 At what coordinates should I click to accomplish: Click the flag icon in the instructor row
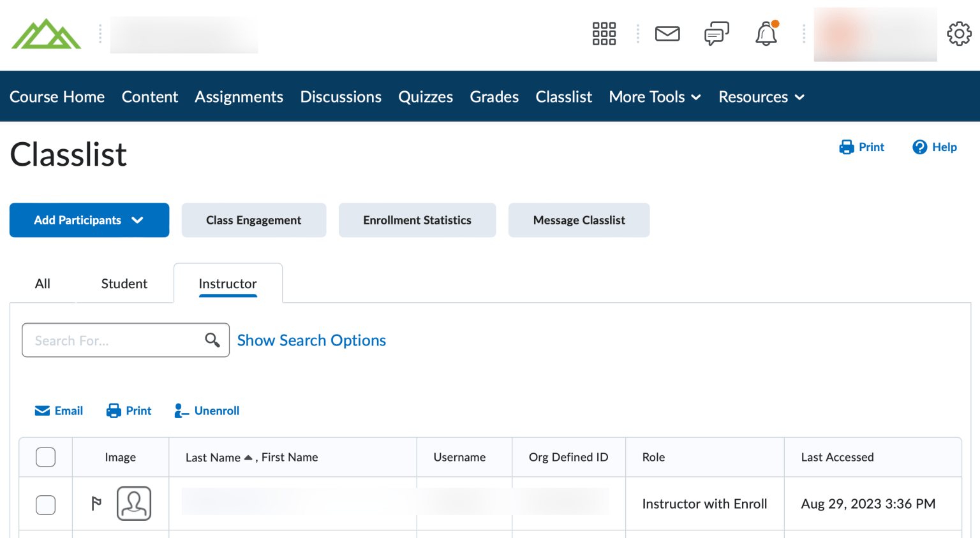[x=96, y=504]
